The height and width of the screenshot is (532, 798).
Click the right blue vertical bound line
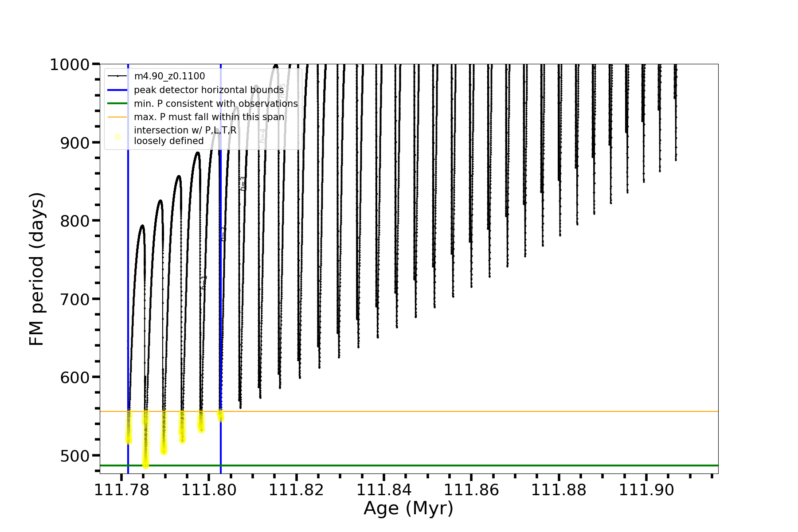pos(221,310)
